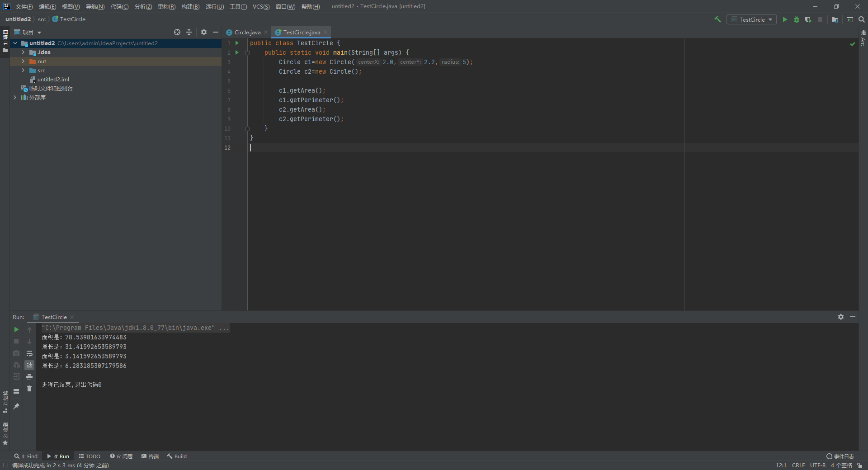Open the TODO tool window

90,456
